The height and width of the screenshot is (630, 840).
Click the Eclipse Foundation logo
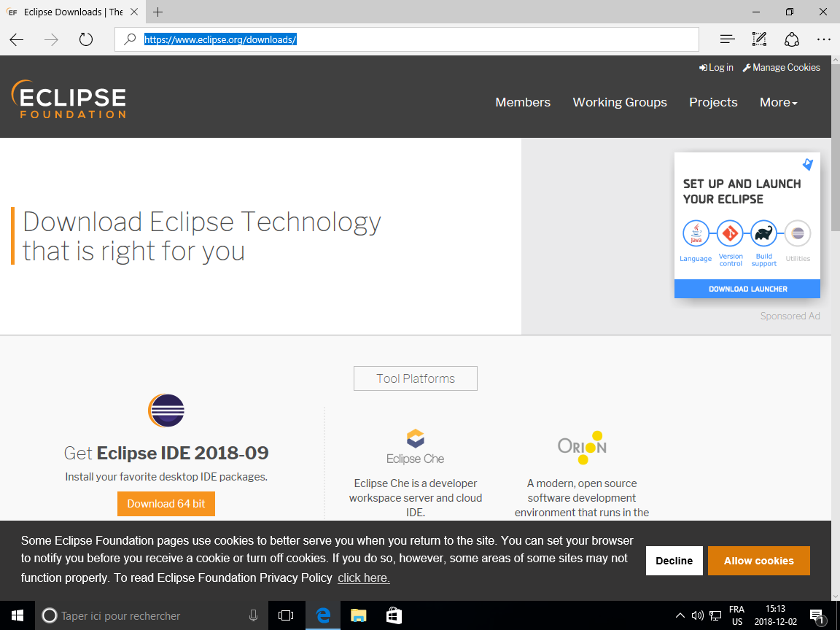click(69, 99)
